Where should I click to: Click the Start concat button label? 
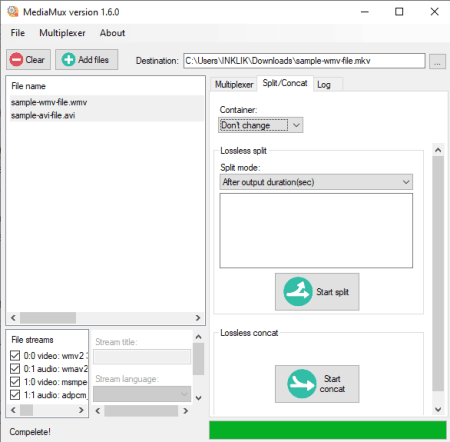[332, 384]
